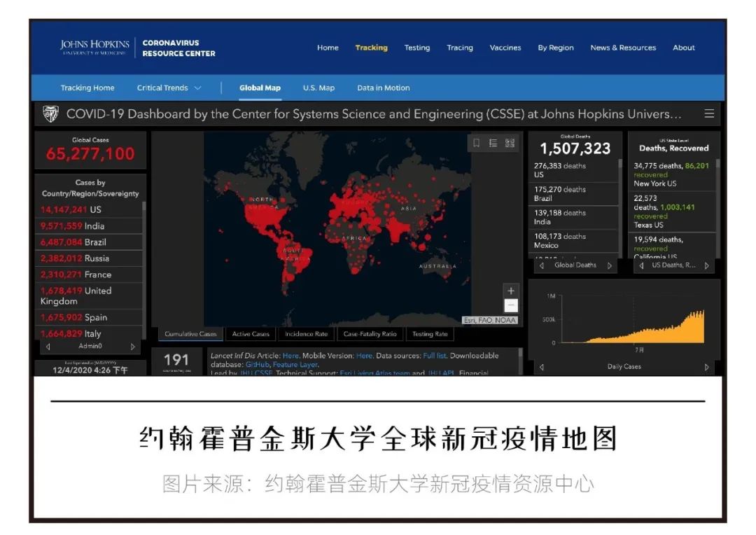756x535 pixels.
Task: Switch to the Global Map tab
Action: pos(260,88)
